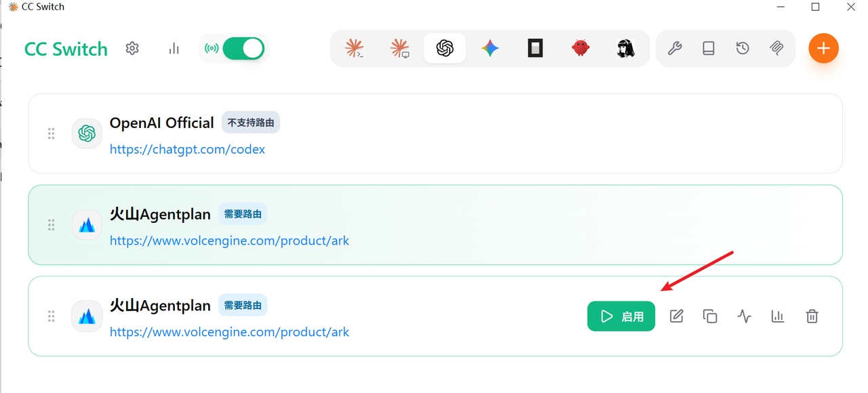
Task: Delete the provider with the trash icon
Action: coord(812,316)
